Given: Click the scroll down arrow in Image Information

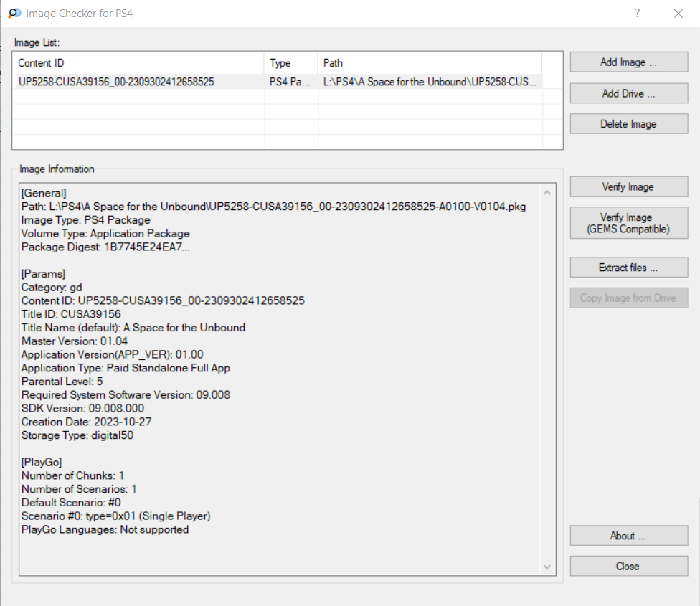Looking at the screenshot, I should 547,567.
